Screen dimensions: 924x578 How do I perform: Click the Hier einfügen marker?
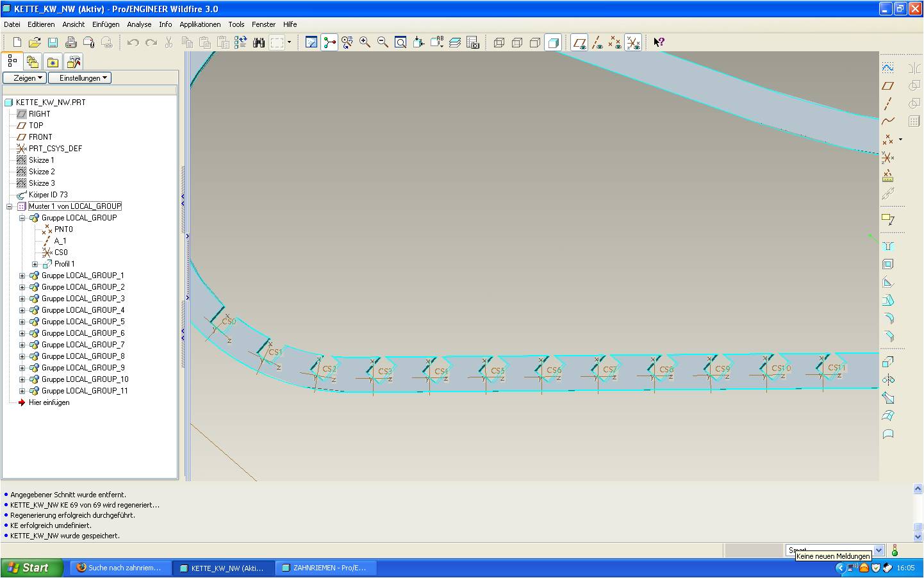pos(49,402)
